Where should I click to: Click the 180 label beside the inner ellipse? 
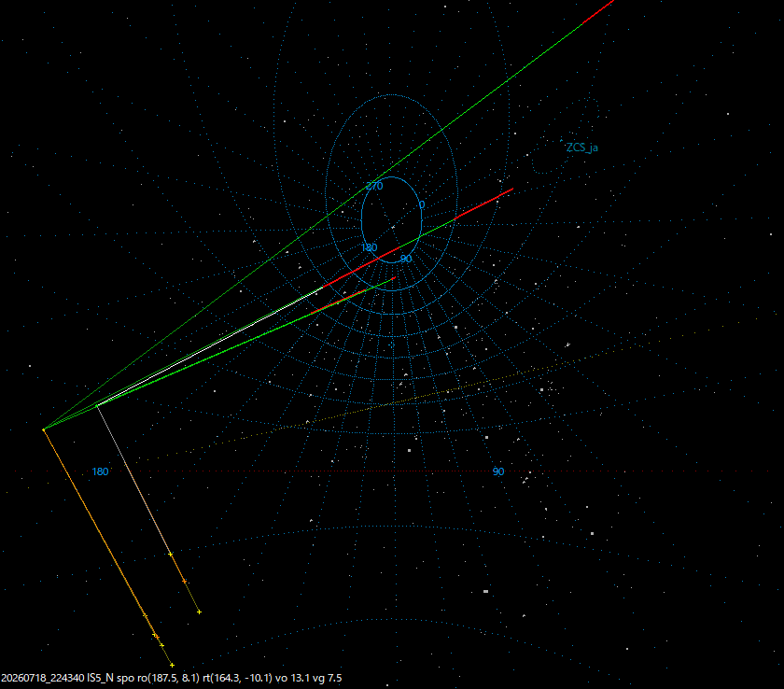tap(369, 247)
